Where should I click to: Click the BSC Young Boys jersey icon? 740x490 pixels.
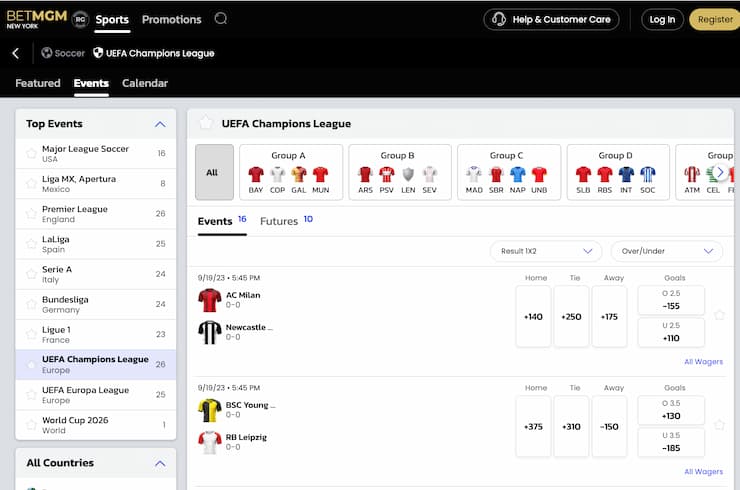[x=209, y=410]
